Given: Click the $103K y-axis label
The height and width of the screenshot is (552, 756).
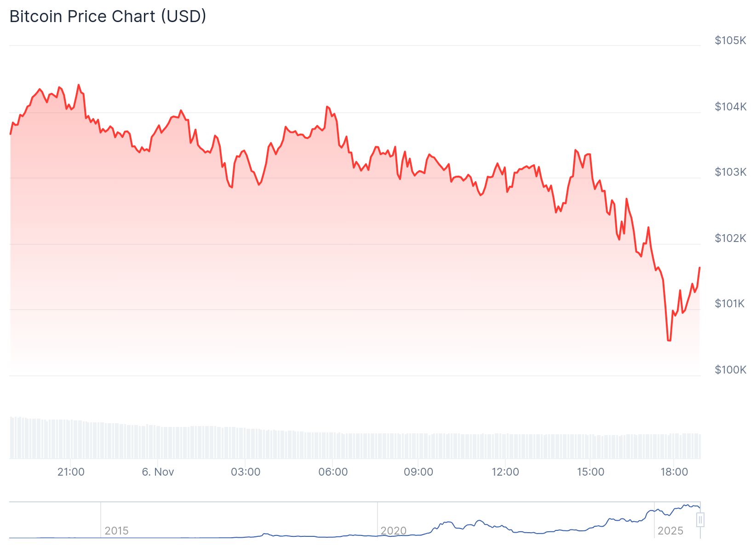Looking at the screenshot, I should point(730,172).
